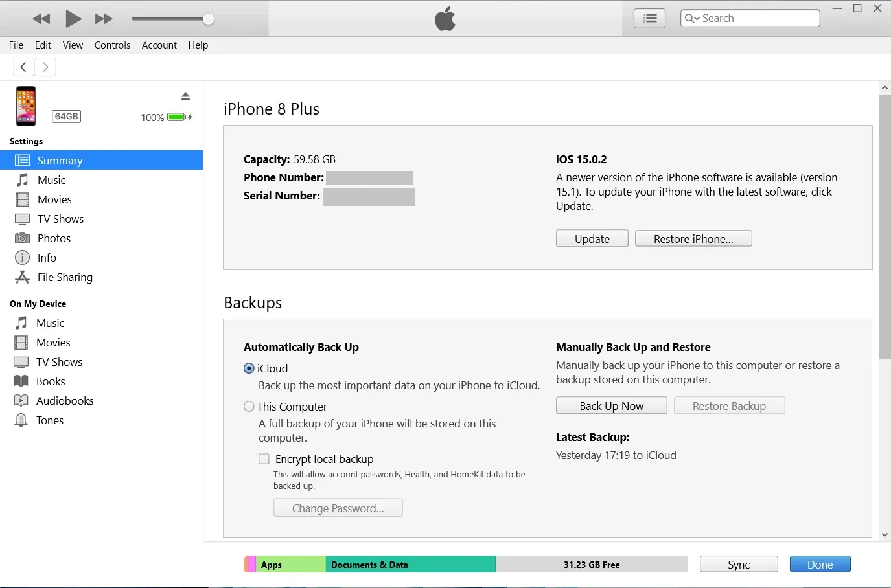Click the Change Password... button

click(338, 508)
